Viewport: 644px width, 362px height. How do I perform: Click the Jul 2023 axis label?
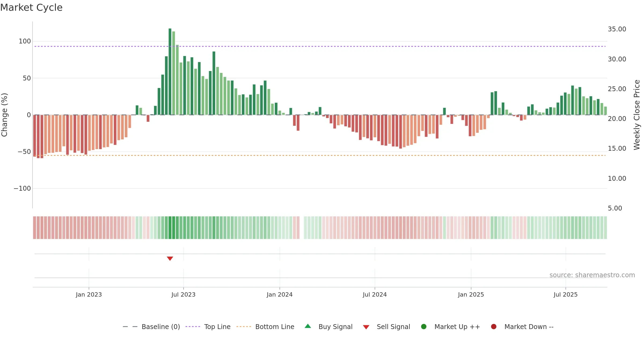click(x=184, y=295)
